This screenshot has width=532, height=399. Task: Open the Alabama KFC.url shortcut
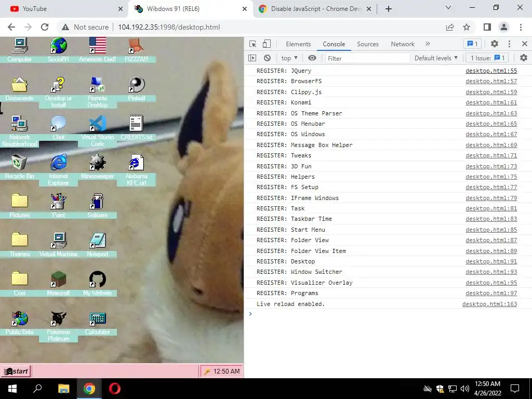coord(136,163)
